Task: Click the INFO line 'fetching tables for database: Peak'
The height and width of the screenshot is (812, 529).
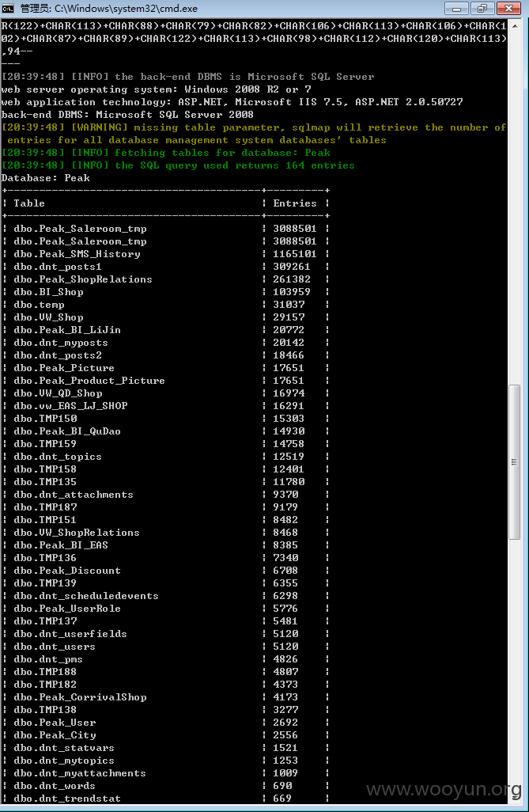Action: point(165,153)
